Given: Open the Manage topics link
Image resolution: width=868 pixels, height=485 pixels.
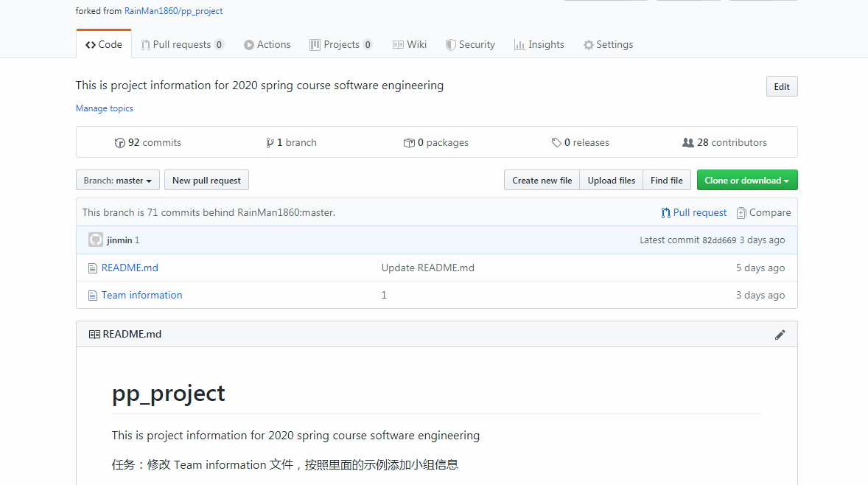Looking at the screenshot, I should click(105, 108).
